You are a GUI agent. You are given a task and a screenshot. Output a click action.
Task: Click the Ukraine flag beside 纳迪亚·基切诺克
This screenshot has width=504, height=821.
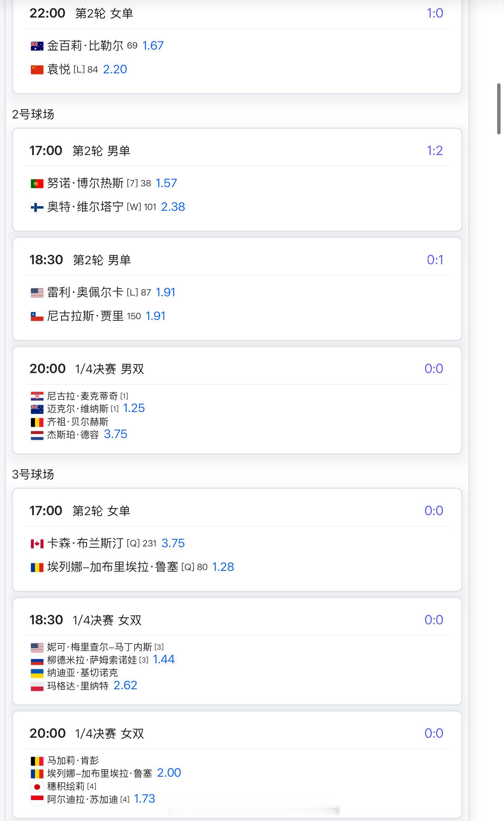pos(37,673)
